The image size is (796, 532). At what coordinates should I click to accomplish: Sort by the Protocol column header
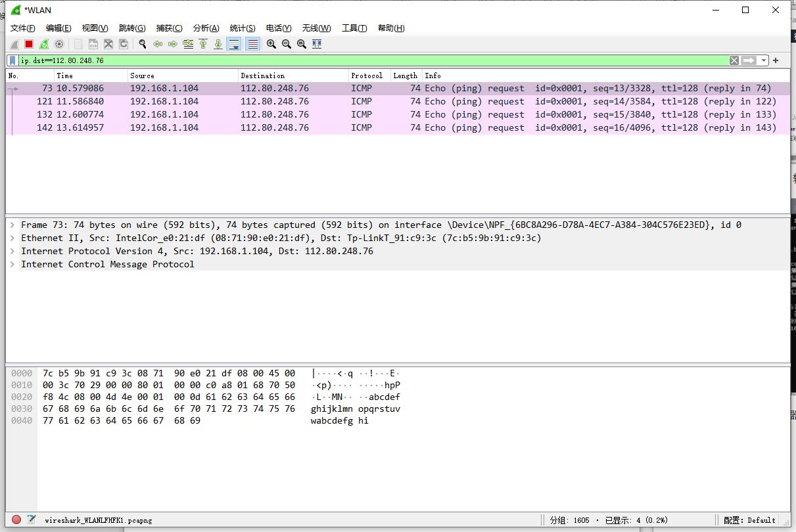point(369,76)
